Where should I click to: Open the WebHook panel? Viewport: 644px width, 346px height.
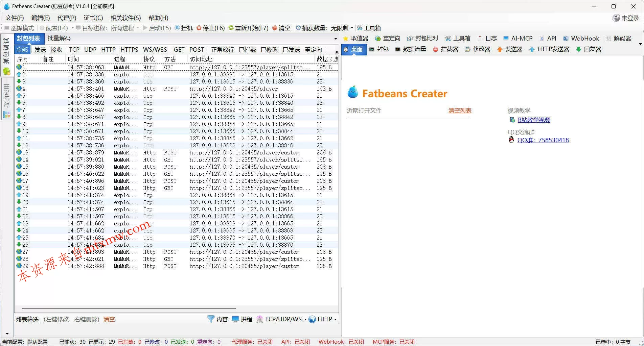coord(581,39)
